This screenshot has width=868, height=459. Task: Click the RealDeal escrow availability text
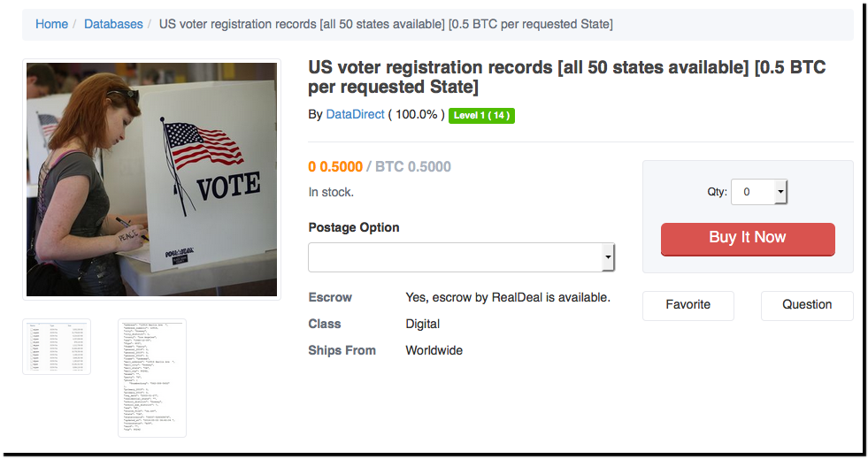pos(507,297)
